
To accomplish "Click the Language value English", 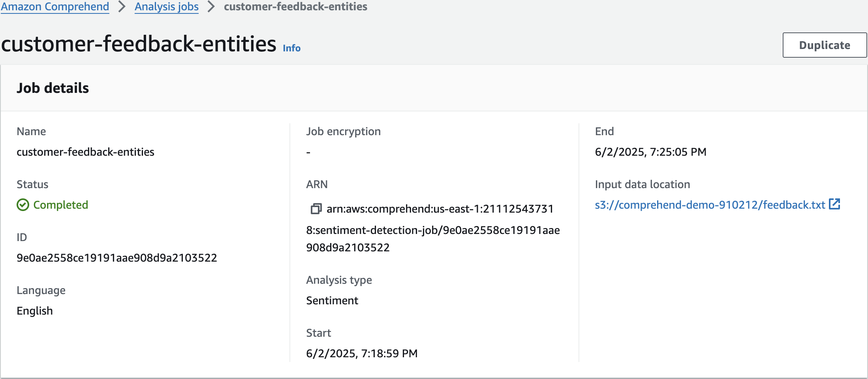I will [x=35, y=311].
